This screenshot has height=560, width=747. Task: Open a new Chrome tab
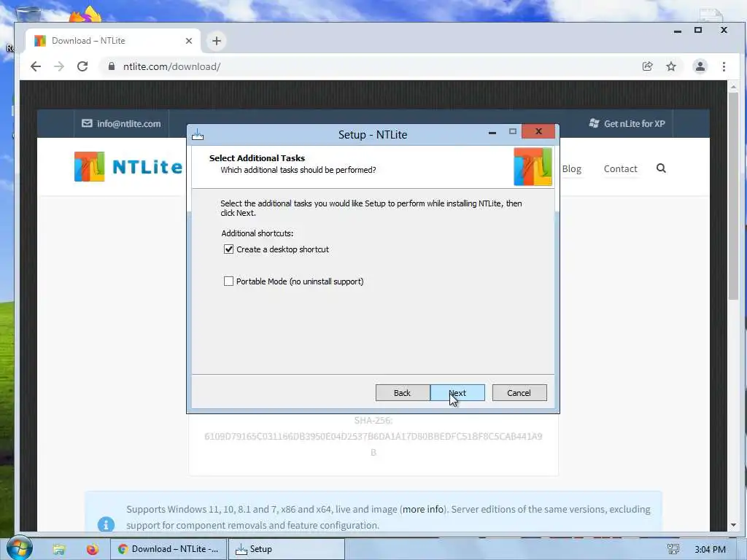pyautogui.click(x=216, y=41)
